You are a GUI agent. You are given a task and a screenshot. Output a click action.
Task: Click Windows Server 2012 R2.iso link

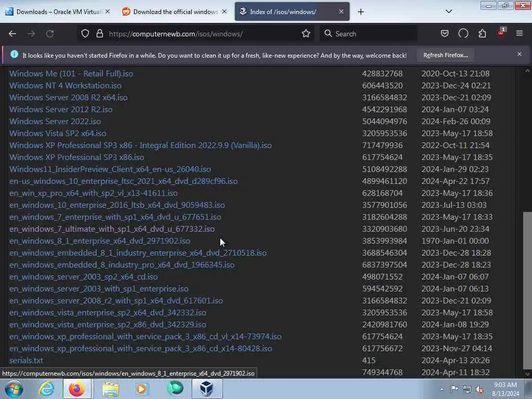pos(61,110)
